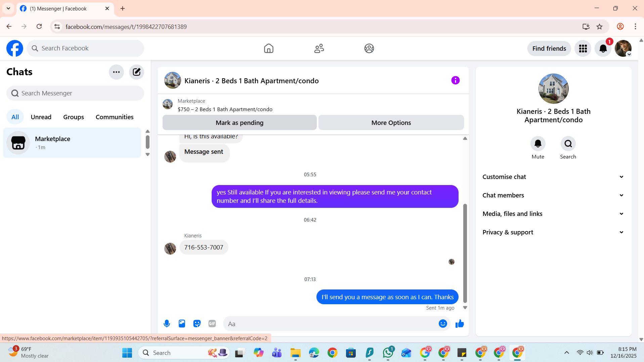
Task: Send a thumbs-up like
Action: (460, 324)
